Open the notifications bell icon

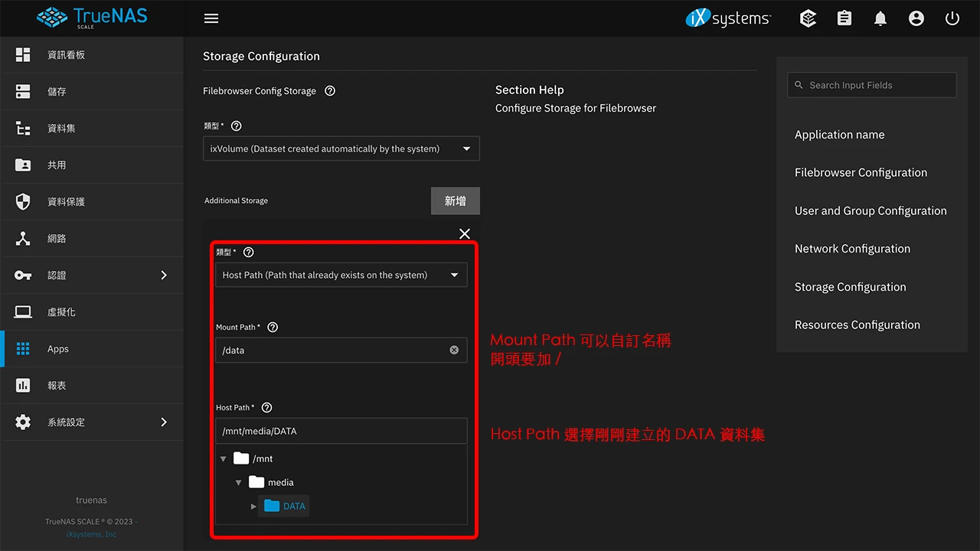(x=880, y=18)
